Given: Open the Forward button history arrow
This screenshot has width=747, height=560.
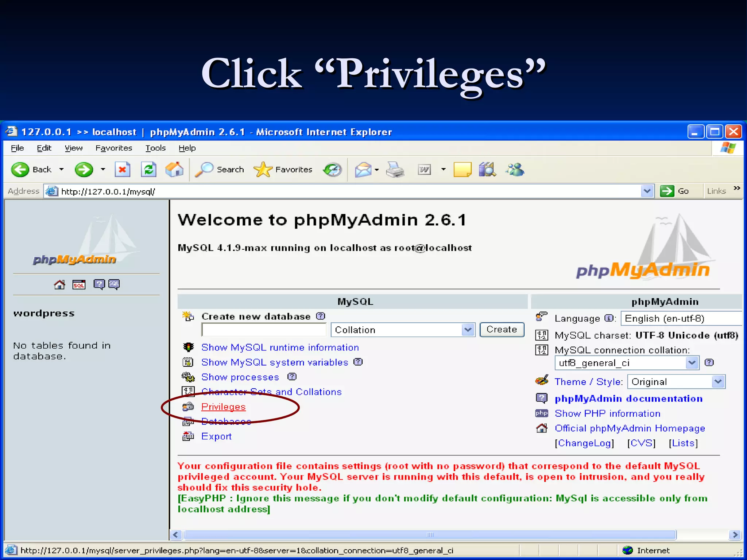Looking at the screenshot, I should (103, 170).
